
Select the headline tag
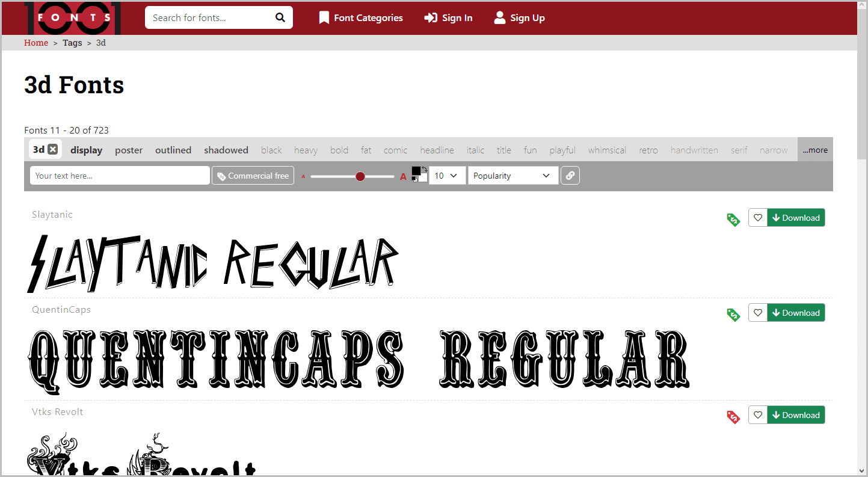437,150
